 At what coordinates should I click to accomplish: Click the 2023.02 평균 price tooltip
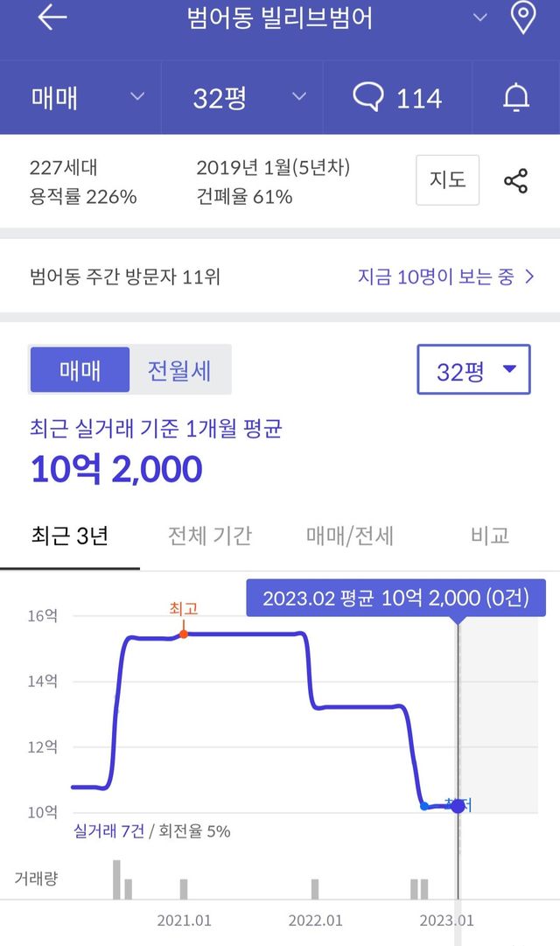pos(395,599)
